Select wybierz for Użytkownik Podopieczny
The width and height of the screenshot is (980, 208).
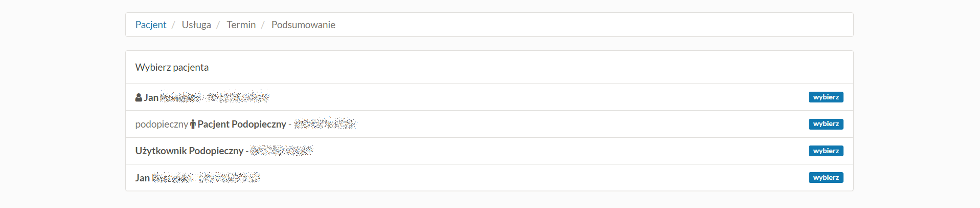pyautogui.click(x=826, y=151)
